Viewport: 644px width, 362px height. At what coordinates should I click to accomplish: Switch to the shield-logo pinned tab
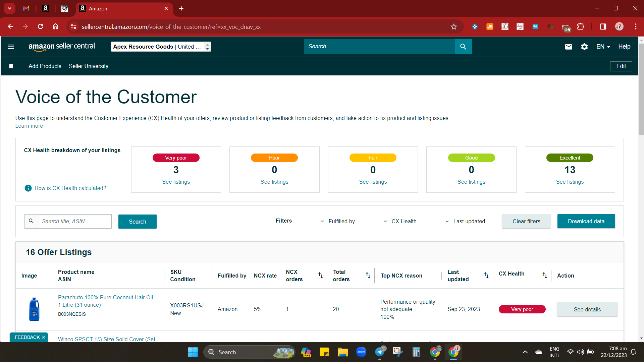click(65, 8)
